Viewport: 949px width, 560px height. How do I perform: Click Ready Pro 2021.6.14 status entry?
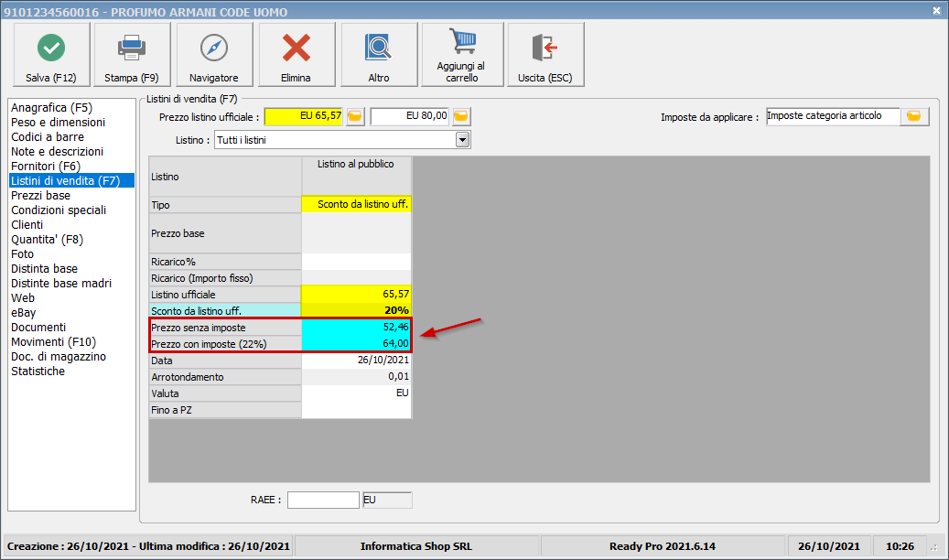point(663,546)
